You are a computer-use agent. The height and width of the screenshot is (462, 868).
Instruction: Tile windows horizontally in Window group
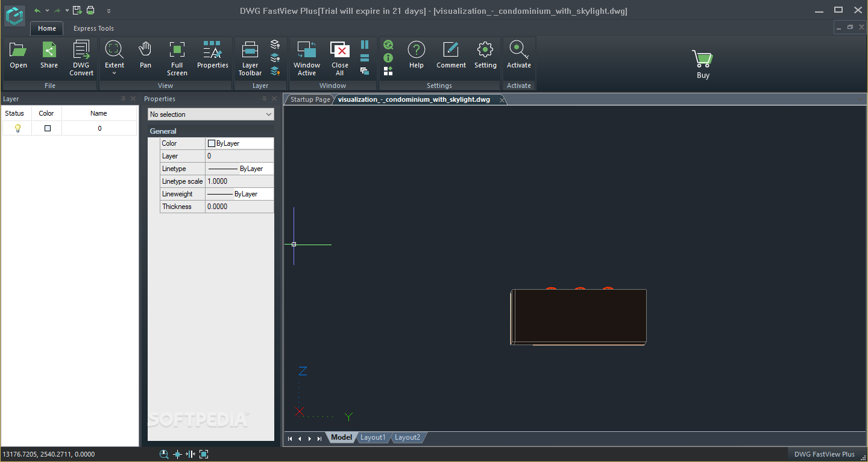tap(365, 58)
